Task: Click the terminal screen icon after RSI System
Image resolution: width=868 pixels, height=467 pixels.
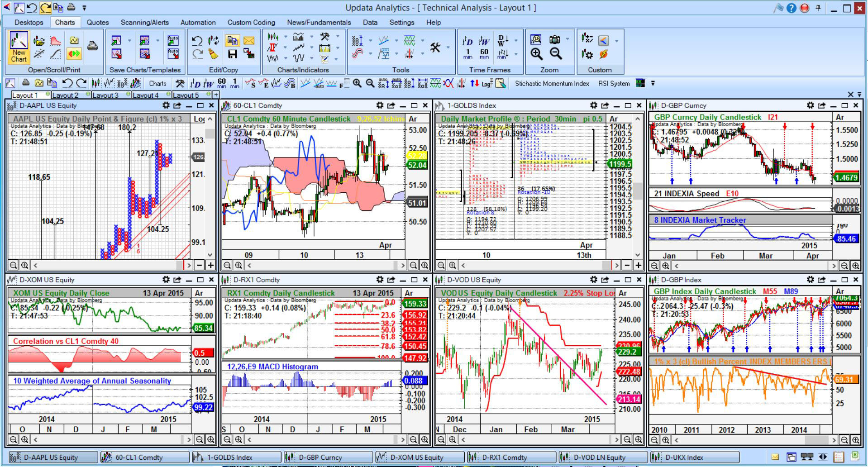Action: 640,83
